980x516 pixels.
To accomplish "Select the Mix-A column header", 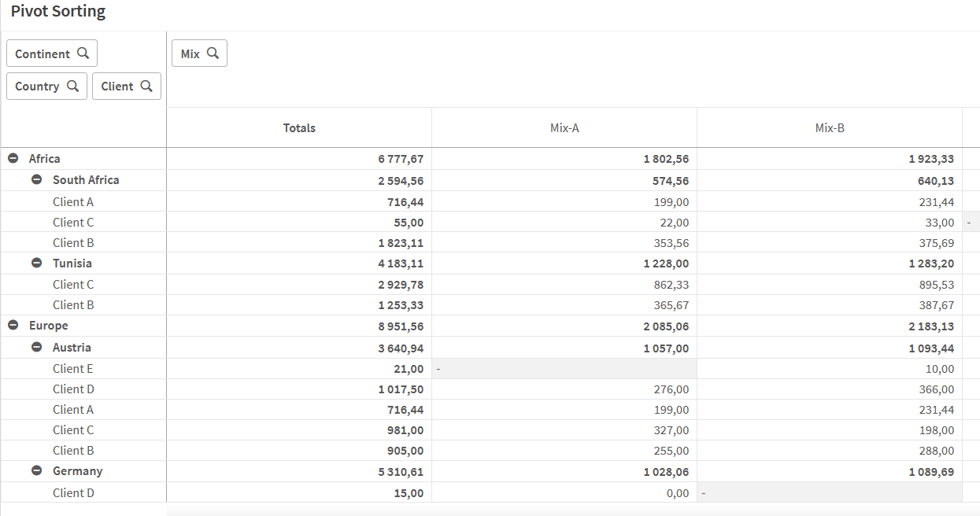I will pos(564,128).
